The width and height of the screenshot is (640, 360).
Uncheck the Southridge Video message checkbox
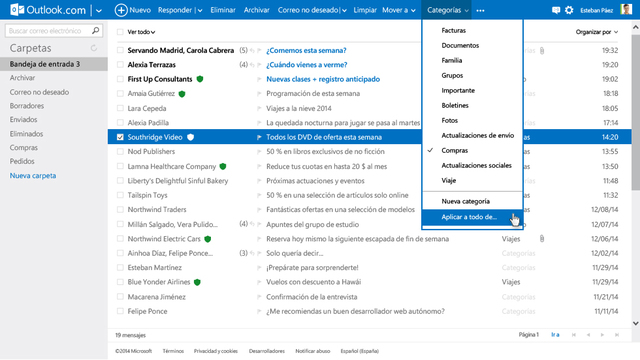point(120,137)
